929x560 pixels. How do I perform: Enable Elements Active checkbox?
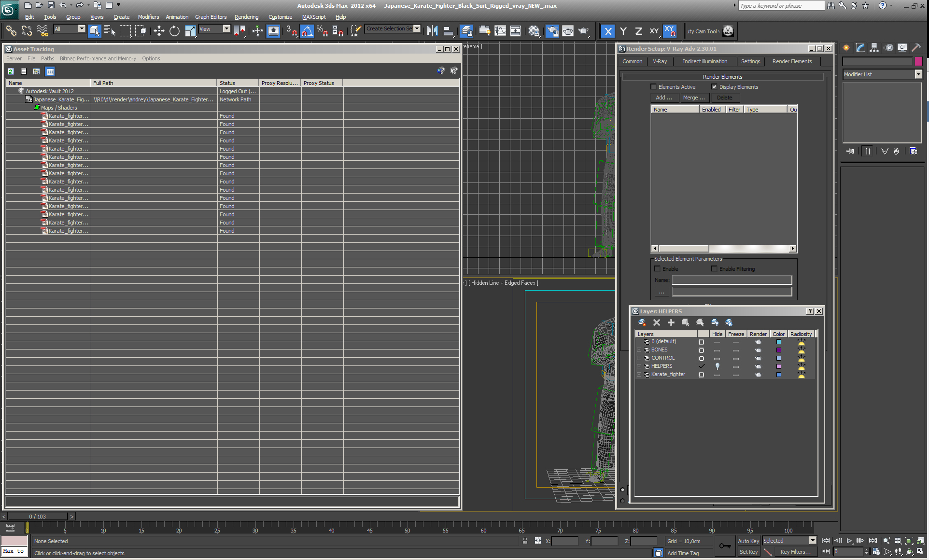click(x=653, y=87)
